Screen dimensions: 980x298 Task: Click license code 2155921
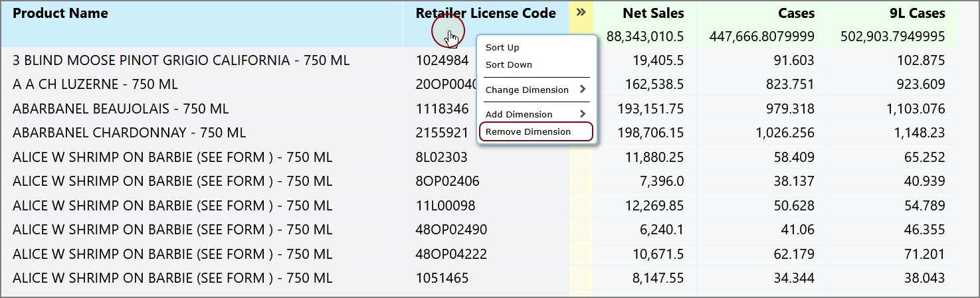(442, 133)
